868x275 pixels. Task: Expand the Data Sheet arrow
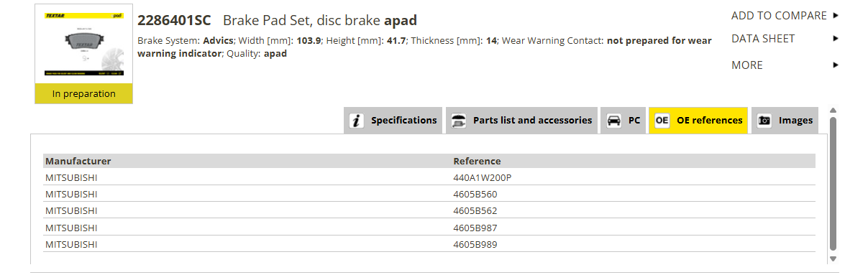836,39
